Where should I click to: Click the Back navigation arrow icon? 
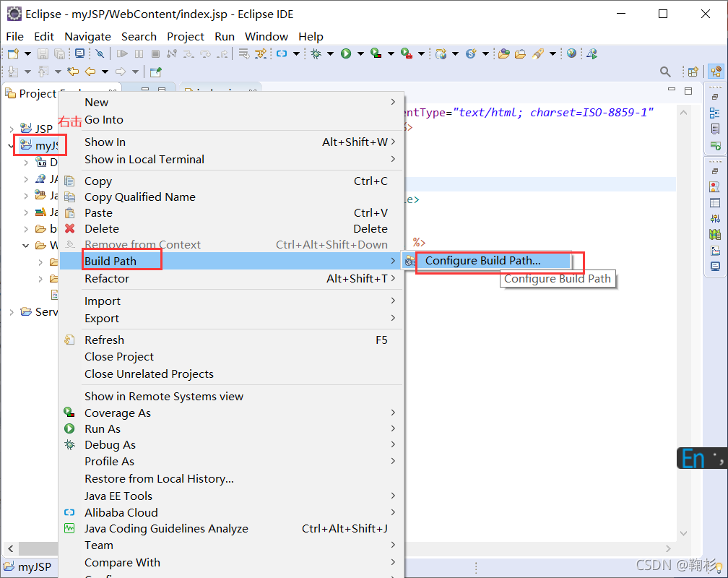coord(90,72)
